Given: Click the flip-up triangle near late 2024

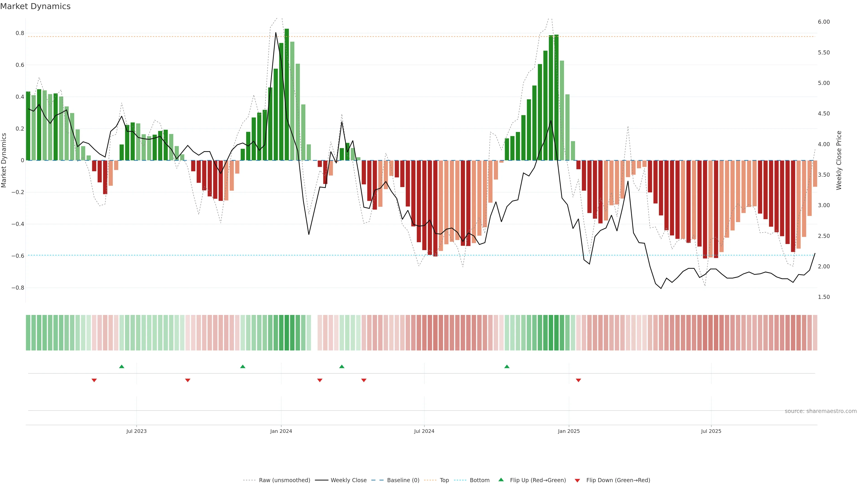Looking at the screenshot, I should pyautogui.click(x=507, y=366).
